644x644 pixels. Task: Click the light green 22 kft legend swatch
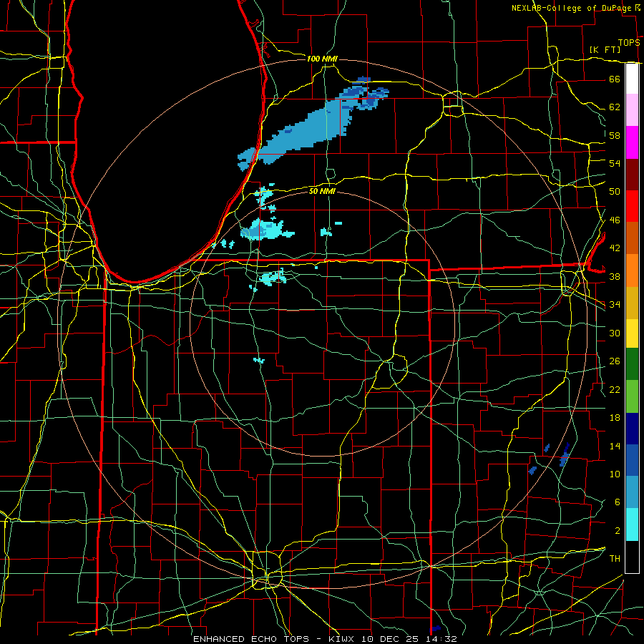coord(632,396)
